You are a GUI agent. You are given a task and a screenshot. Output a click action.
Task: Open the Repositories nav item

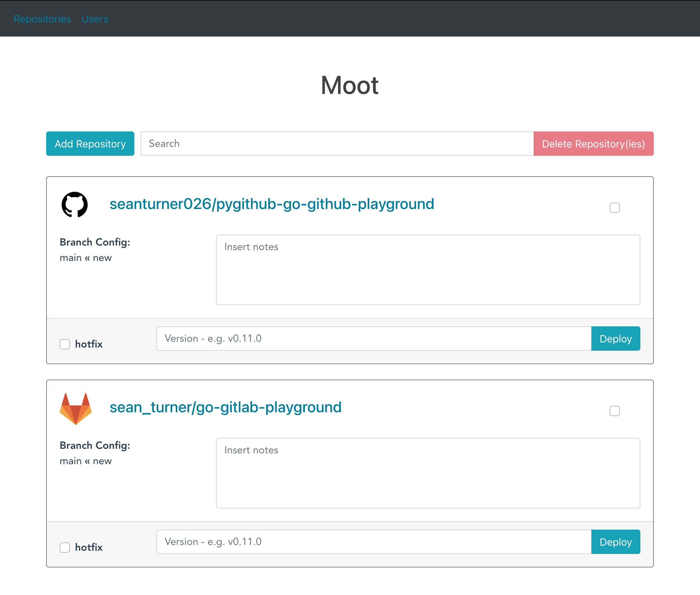42,19
